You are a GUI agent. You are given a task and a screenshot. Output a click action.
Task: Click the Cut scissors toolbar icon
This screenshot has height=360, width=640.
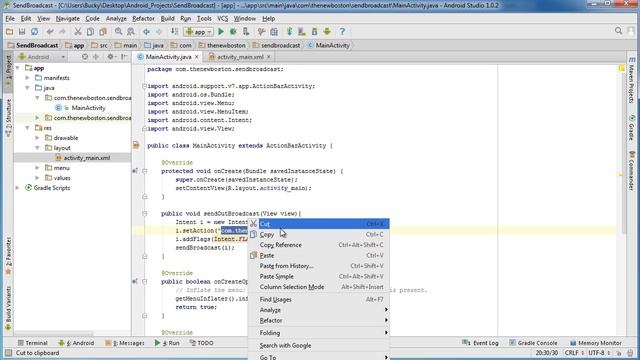[x=78, y=31]
